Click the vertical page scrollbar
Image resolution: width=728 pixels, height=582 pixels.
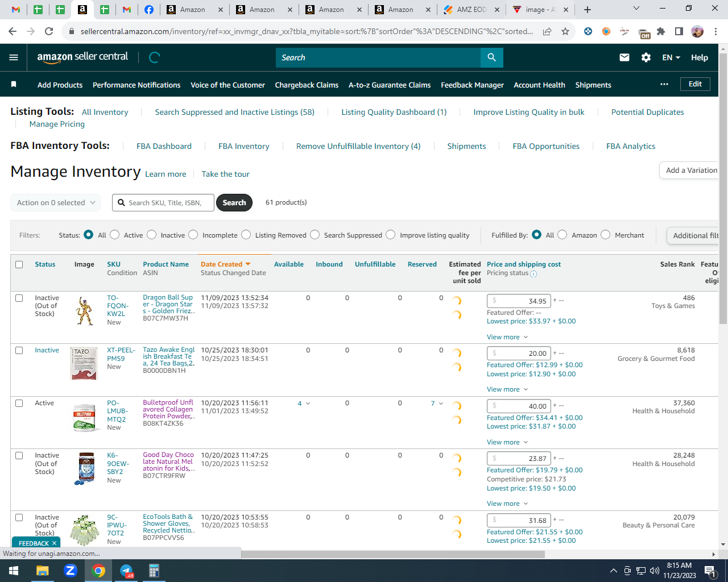tap(723, 188)
